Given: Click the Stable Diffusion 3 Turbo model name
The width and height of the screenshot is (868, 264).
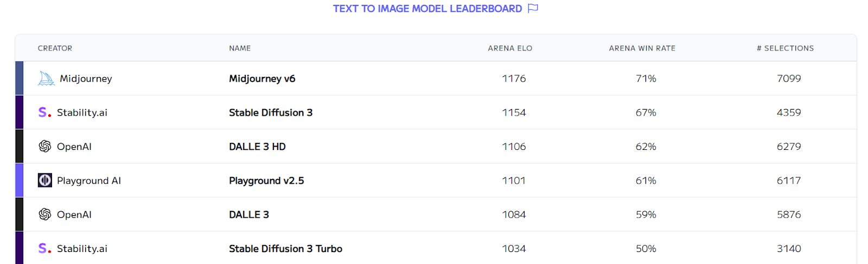Looking at the screenshot, I should click(285, 249).
